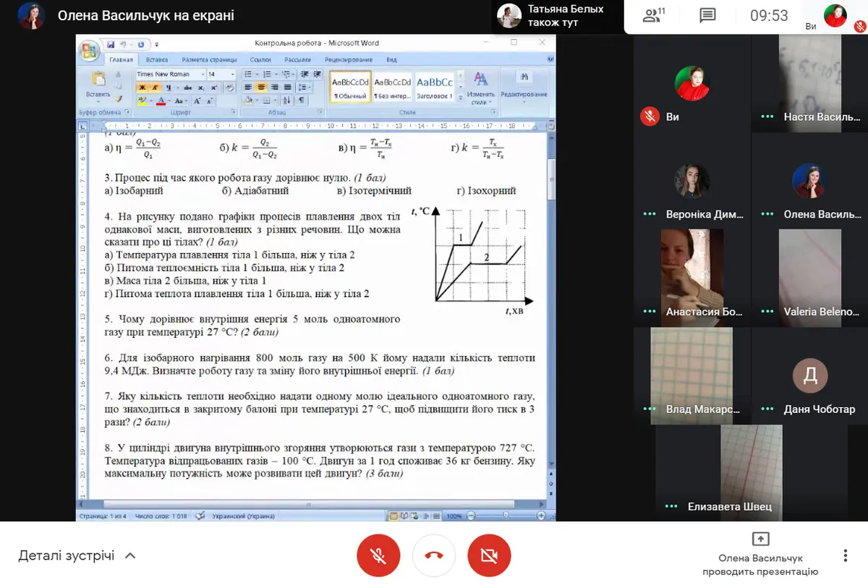Expand the Деталі зустрічі meeting details
868x588 pixels.
pyautogui.click(x=77, y=555)
